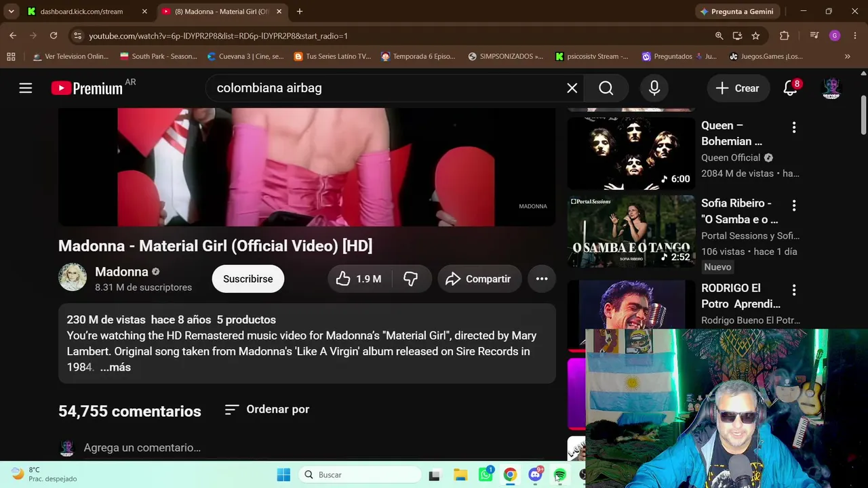Open options menu for Queen video
This screenshot has width=868, height=488.
[x=794, y=127]
